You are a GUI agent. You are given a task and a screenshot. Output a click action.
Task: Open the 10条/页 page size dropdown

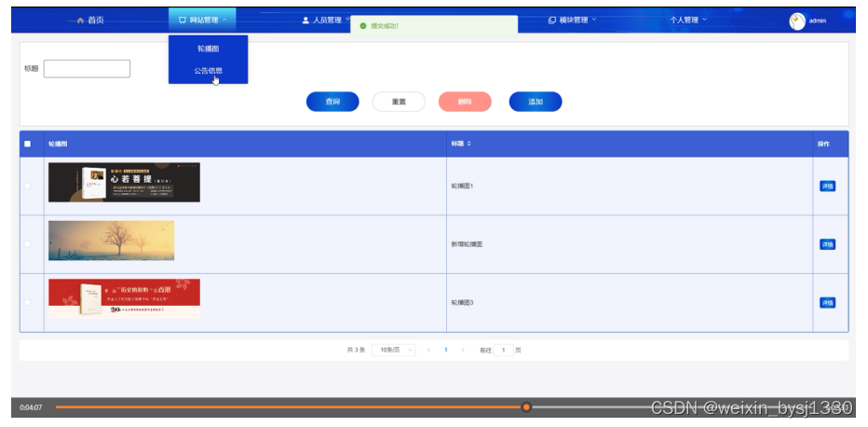394,350
